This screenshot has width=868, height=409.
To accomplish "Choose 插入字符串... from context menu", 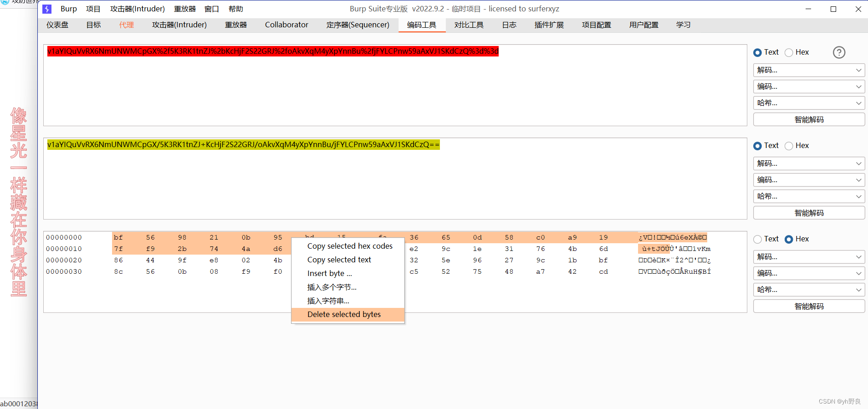I will [348, 301].
